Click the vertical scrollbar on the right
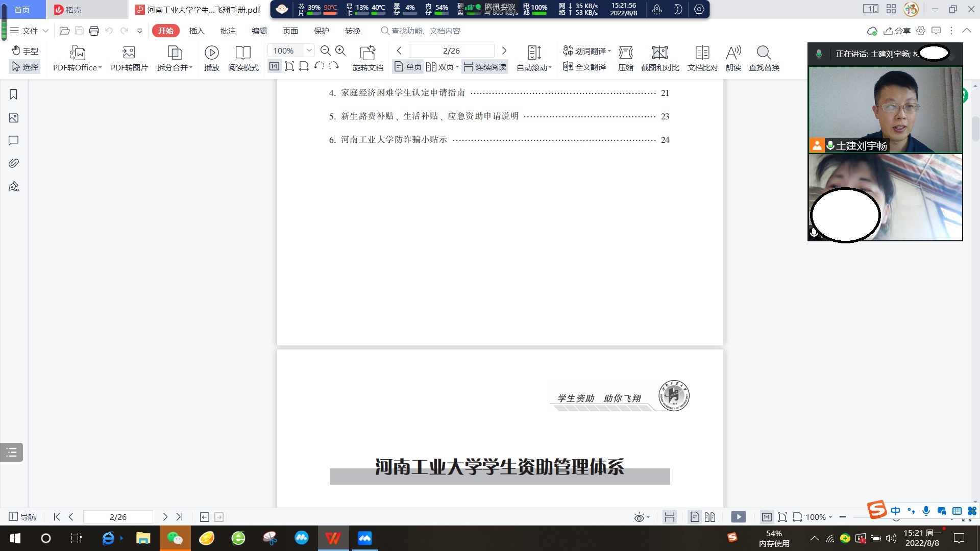The height and width of the screenshot is (551, 980). click(975, 128)
